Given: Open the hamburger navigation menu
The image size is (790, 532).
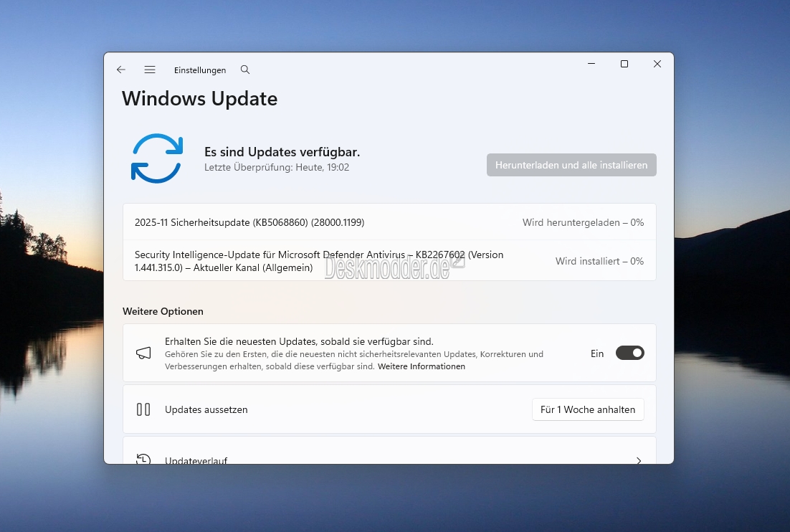Looking at the screenshot, I should 150,70.
